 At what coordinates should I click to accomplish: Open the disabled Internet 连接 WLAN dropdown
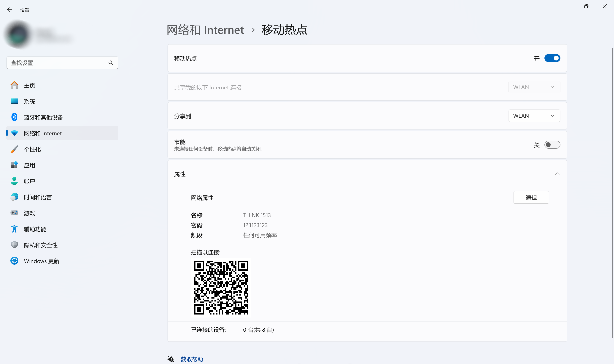pyautogui.click(x=534, y=87)
